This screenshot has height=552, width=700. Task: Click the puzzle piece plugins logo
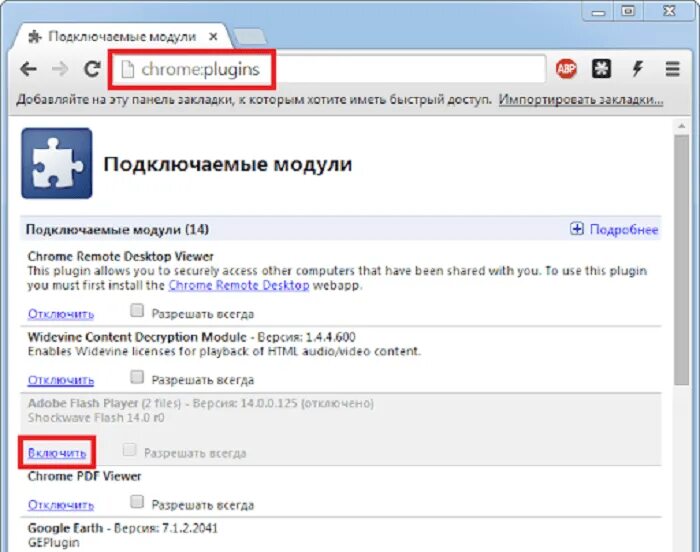point(57,163)
